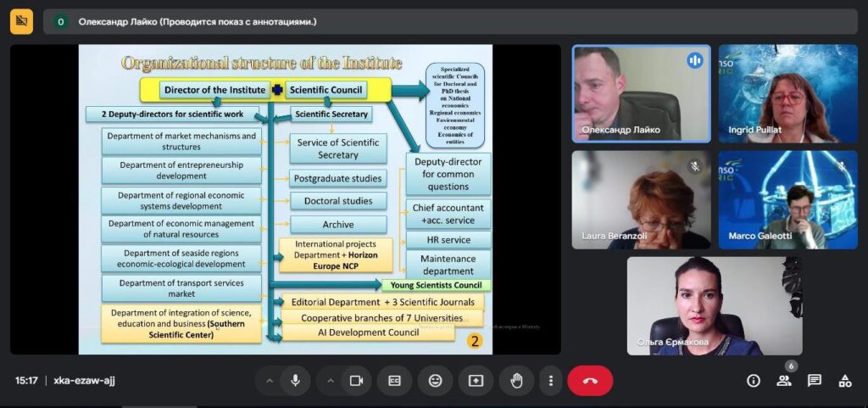
Task: Show the participants people panel
Action: pyautogui.click(x=783, y=381)
